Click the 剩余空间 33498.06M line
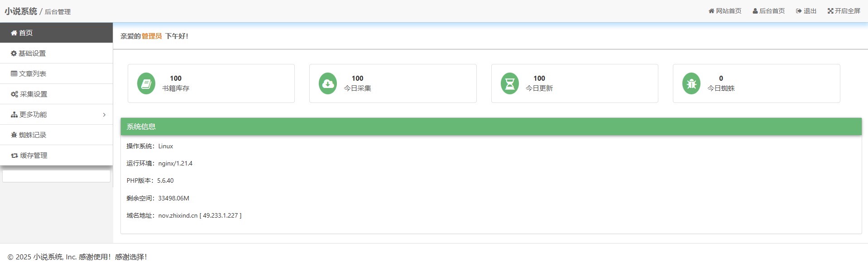Image resolution: width=868 pixels, height=268 pixels. coord(158,198)
